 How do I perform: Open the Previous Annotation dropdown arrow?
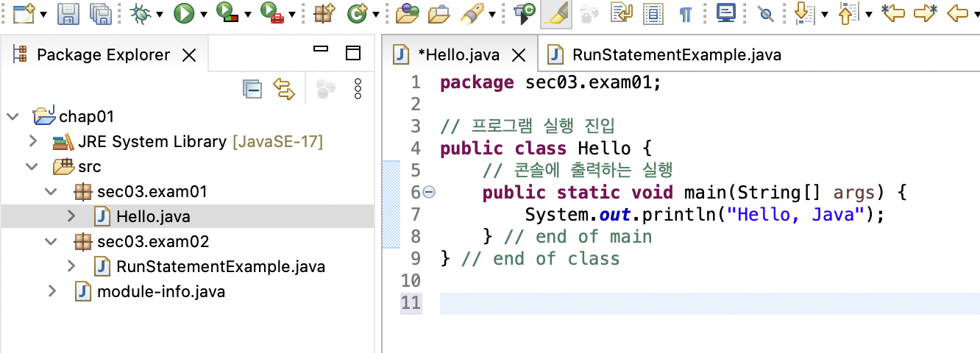click(868, 14)
